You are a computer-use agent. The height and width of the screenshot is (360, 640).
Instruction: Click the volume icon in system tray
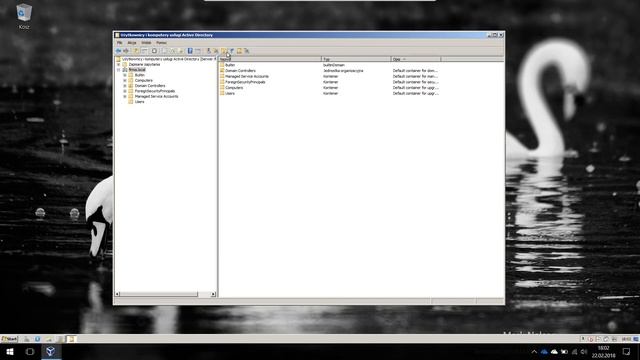pos(584,351)
